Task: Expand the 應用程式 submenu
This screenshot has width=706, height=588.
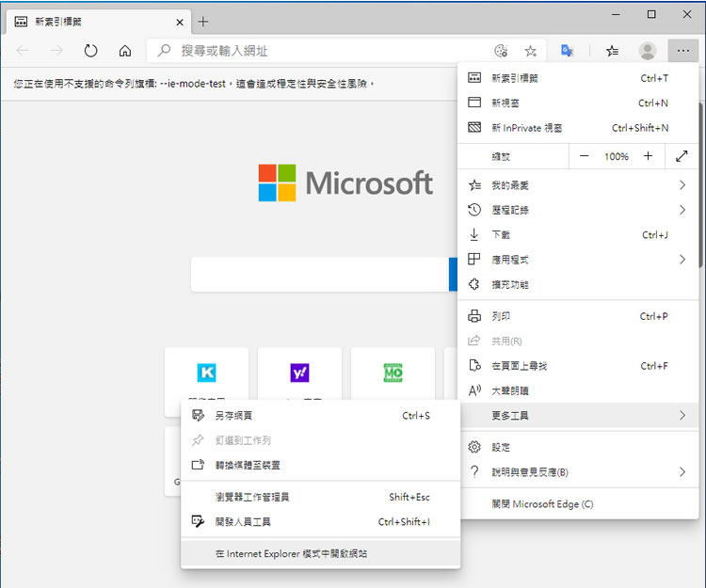Action: click(682, 260)
